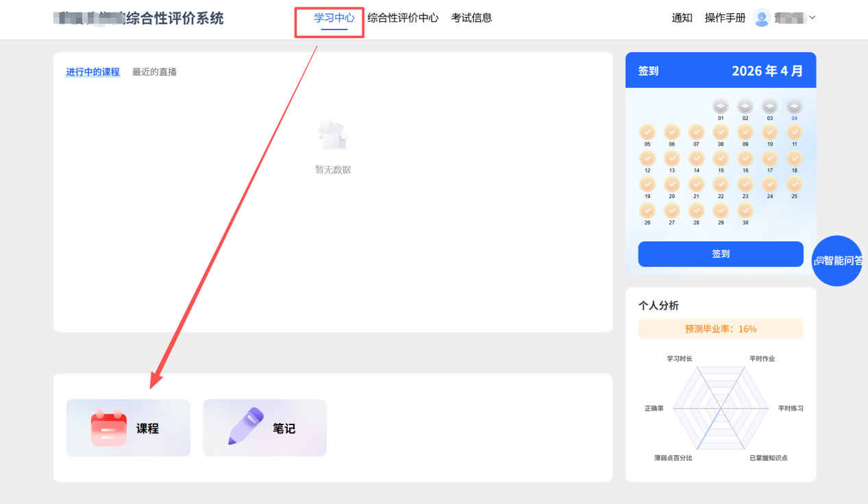
Task: Click the empty-data box illustration
Action: tap(333, 134)
